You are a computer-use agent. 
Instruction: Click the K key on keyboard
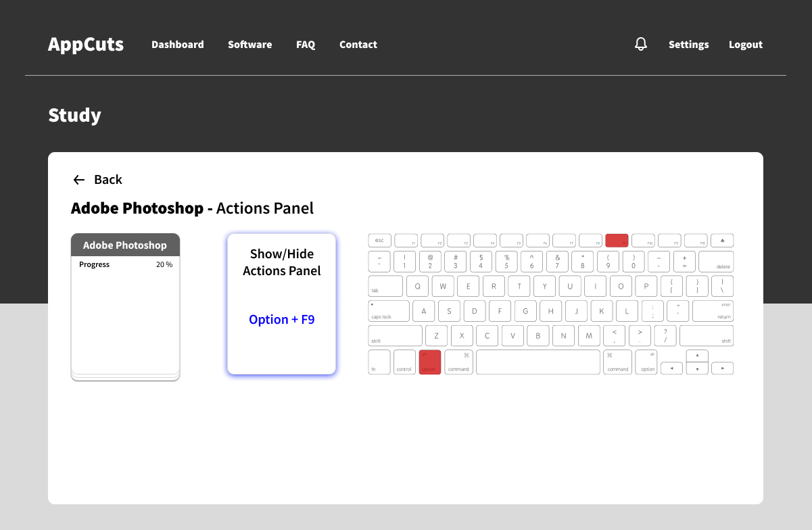(602, 311)
